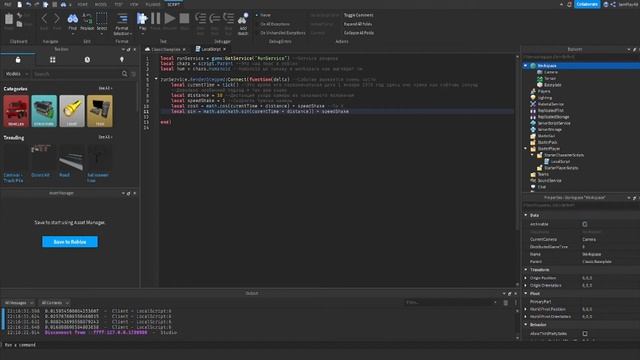Click the Pause test button
Screen dimensions: 640x360
point(156,18)
